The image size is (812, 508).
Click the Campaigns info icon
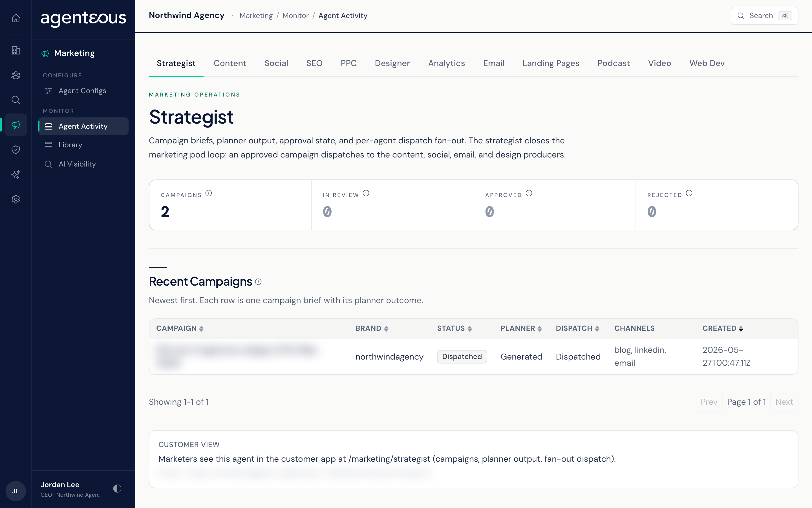(x=209, y=193)
